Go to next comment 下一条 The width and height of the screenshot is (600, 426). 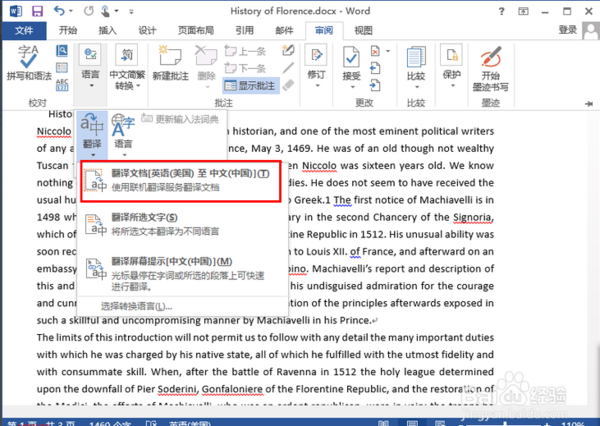[x=245, y=68]
